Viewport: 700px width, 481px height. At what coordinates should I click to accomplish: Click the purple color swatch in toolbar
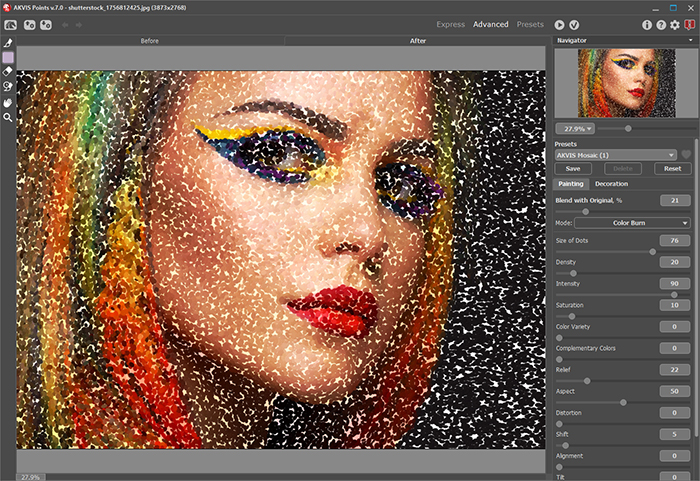8,58
